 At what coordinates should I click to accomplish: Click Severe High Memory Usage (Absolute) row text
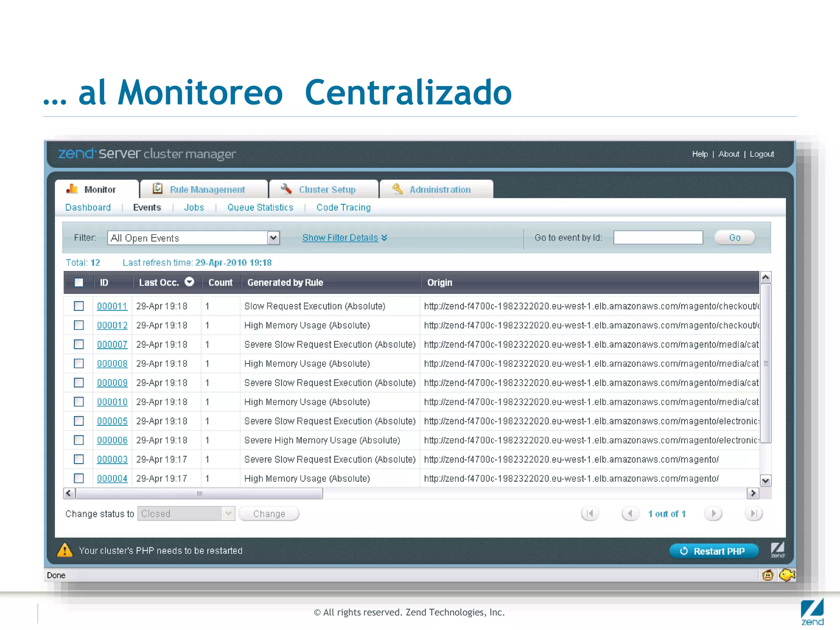322,441
